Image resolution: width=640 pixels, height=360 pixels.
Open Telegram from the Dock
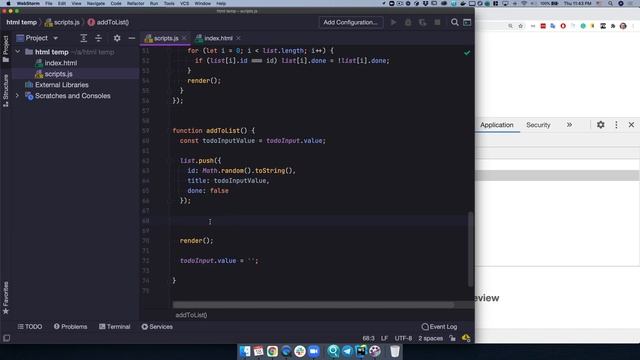coord(347,351)
